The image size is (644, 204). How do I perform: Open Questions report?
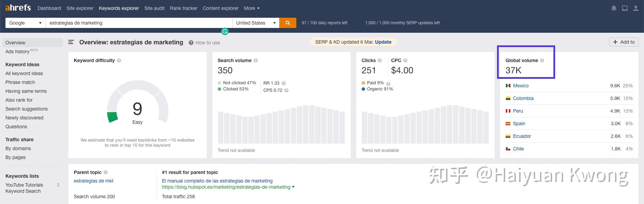click(x=16, y=127)
